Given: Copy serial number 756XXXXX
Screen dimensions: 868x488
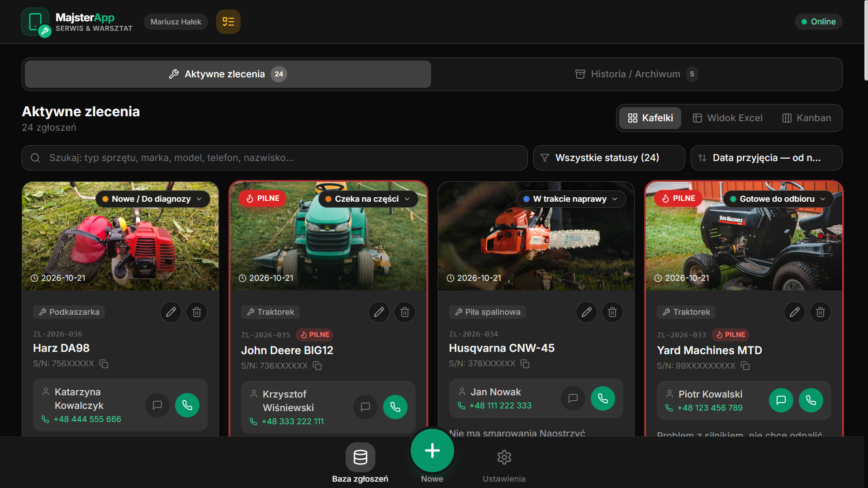Looking at the screenshot, I should (x=104, y=364).
